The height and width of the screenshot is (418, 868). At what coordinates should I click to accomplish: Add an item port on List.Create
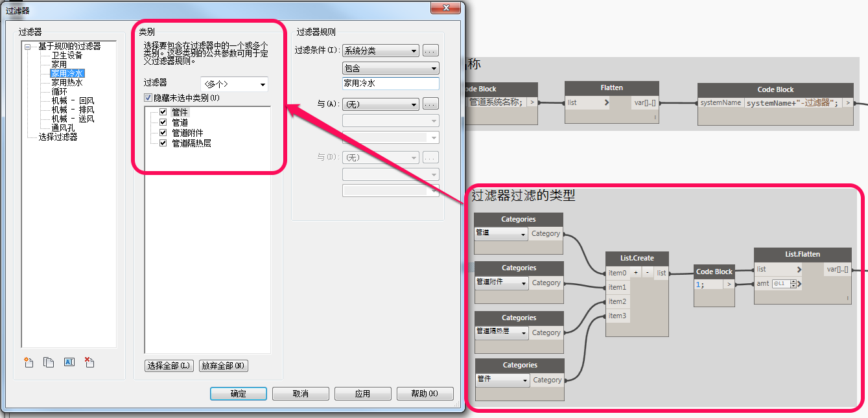[x=636, y=273]
